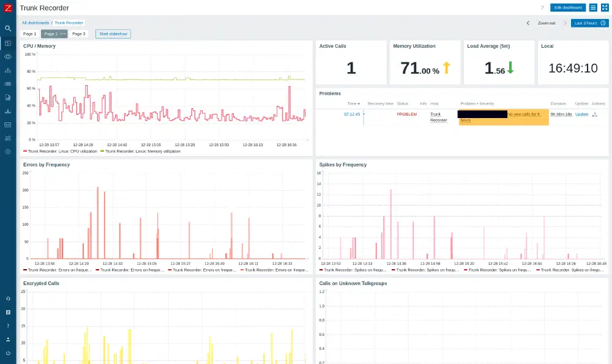Click the Sign out power icon
612x364 pixels.
8,353
